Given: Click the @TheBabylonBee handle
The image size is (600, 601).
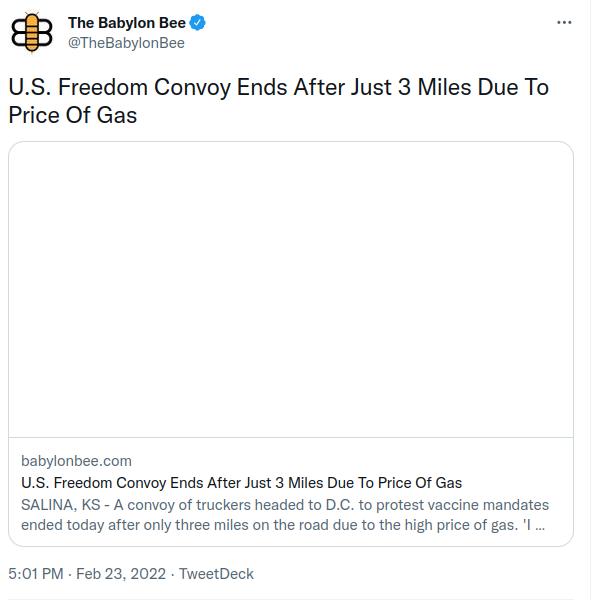Looking at the screenshot, I should (126, 42).
